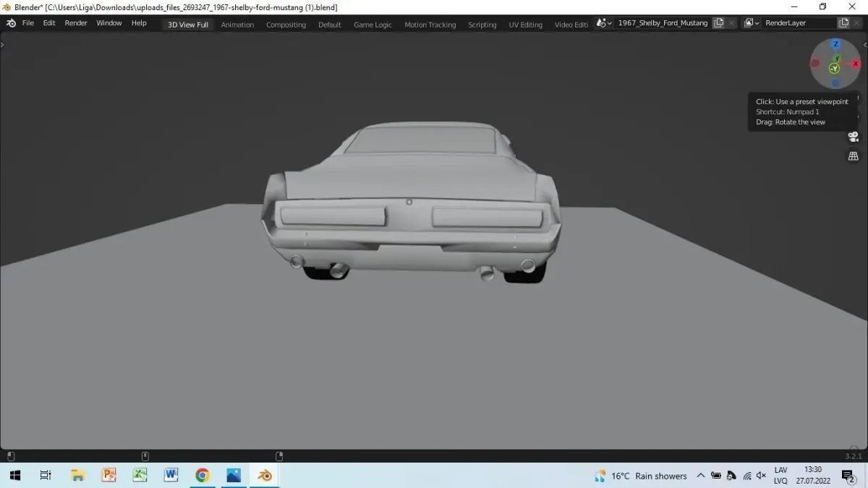Viewport: 868px width, 488px height.
Task: Click the Blender version 3.2.1 text
Action: [x=853, y=456]
